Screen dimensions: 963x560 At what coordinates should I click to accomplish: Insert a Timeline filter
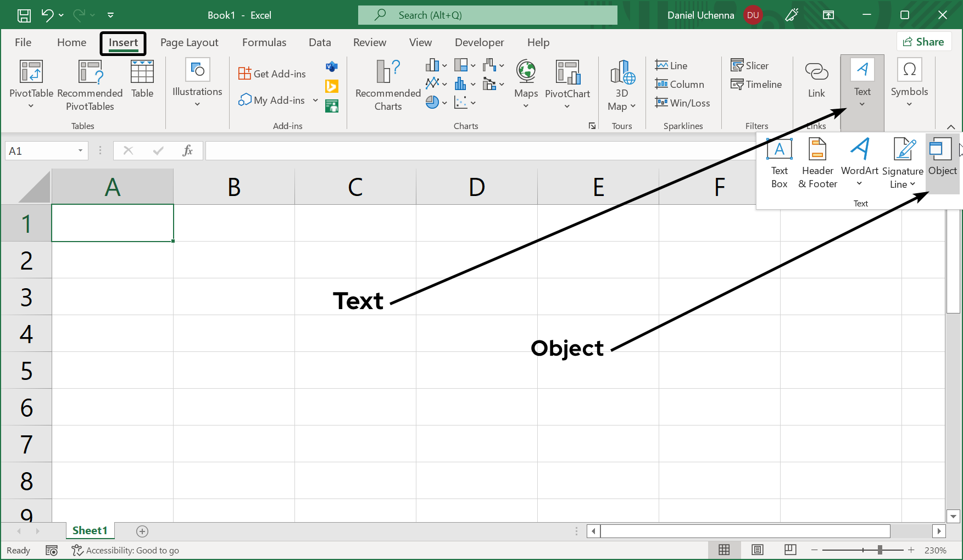point(756,84)
